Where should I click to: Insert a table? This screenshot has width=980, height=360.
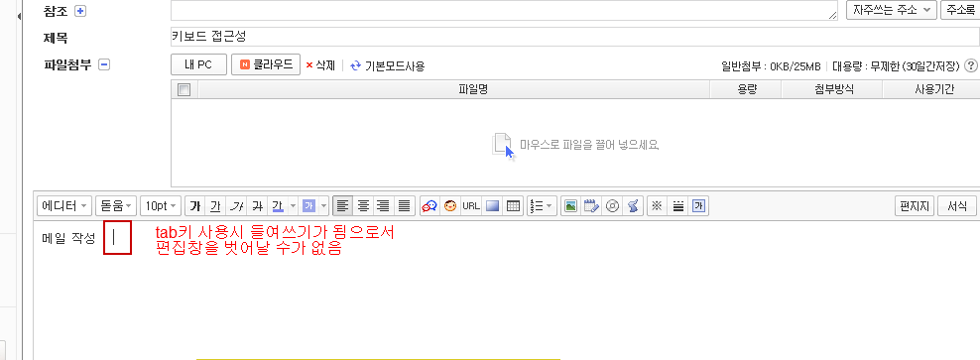tap(513, 205)
